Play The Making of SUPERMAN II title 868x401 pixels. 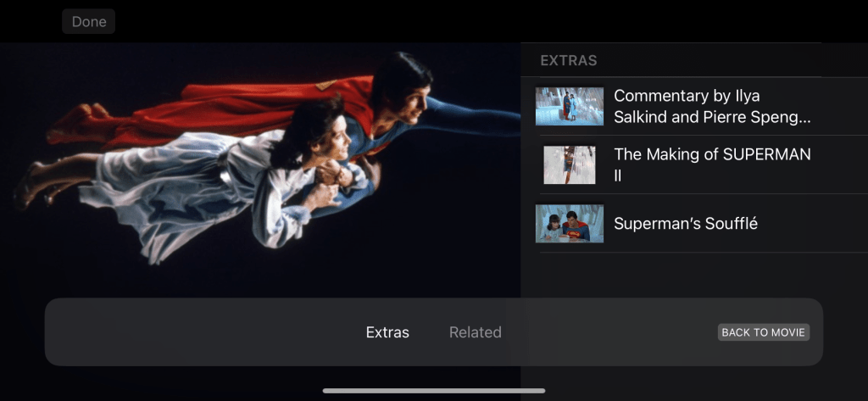[x=712, y=164]
